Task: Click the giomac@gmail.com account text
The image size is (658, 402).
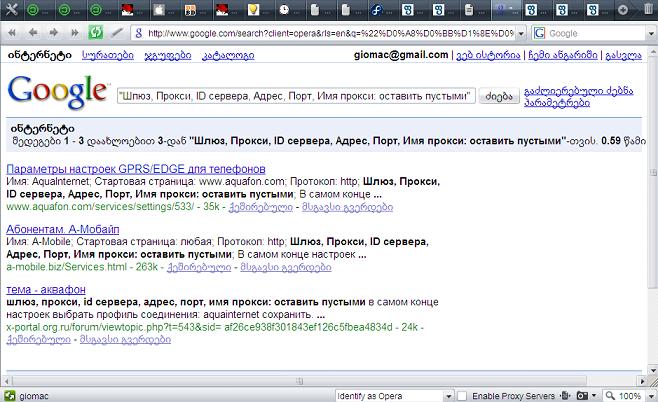Action: [401, 55]
